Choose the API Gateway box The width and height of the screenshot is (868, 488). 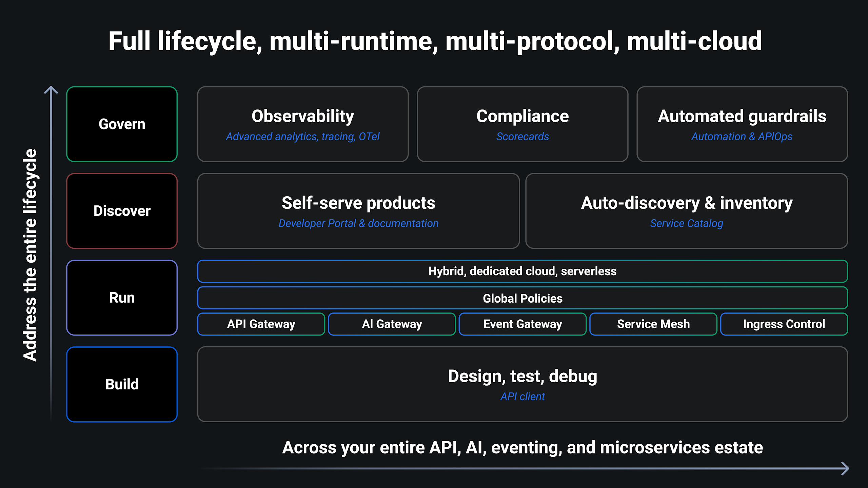pyautogui.click(x=261, y=324)
